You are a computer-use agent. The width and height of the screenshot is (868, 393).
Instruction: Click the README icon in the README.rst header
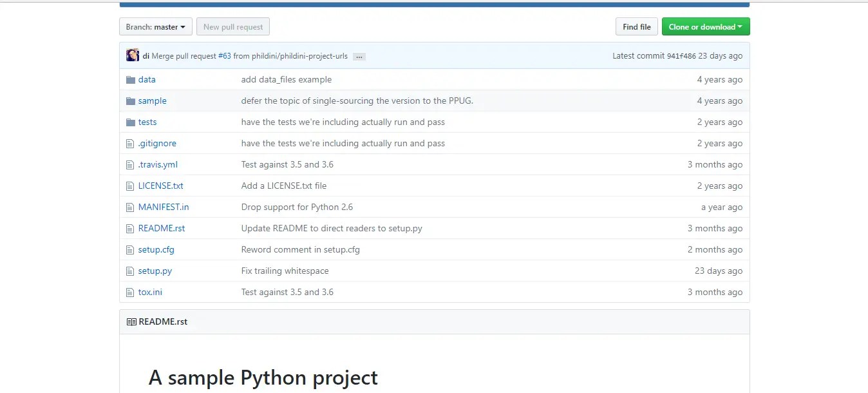[x=131, y=321]
